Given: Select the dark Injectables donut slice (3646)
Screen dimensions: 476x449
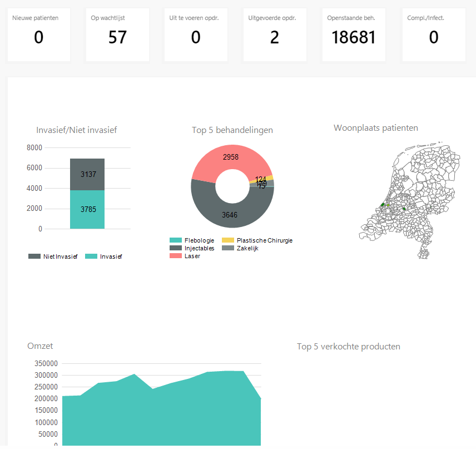Looking at the screenshot, I should point(230,213).
